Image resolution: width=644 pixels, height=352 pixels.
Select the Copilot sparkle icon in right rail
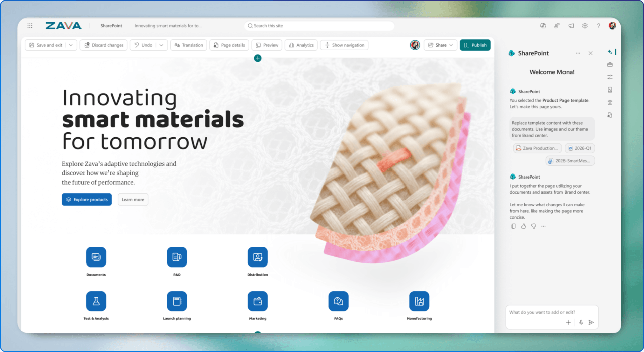(610, 52)
